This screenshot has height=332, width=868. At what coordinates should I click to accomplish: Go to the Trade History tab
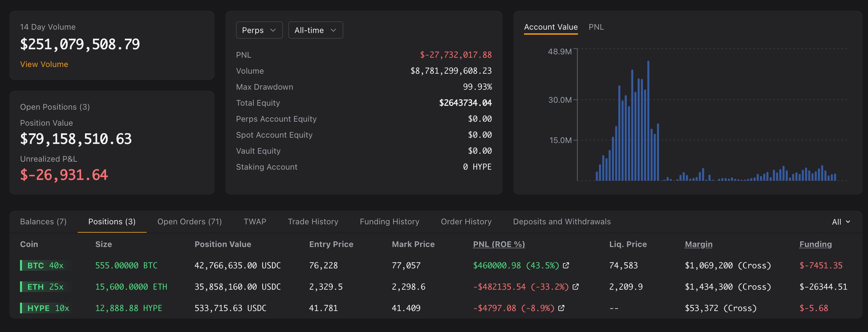pos(313,222)
